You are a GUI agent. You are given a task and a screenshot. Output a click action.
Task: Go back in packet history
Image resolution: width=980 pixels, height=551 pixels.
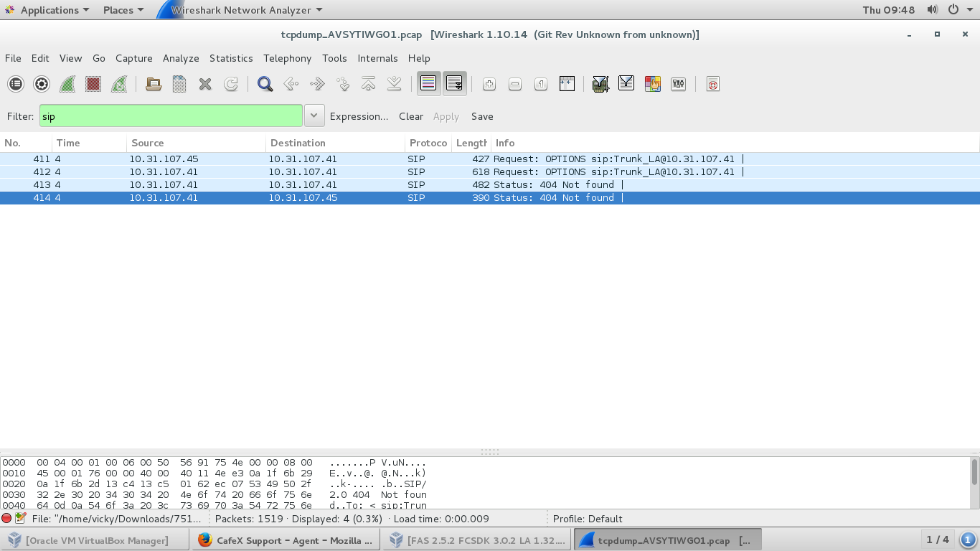[x=291, y=84]
